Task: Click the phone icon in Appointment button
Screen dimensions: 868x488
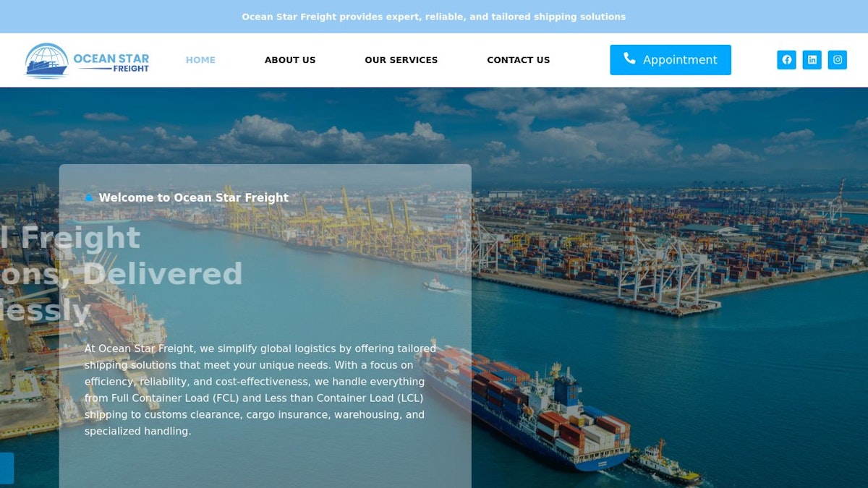Action: (x=629, y=59)
